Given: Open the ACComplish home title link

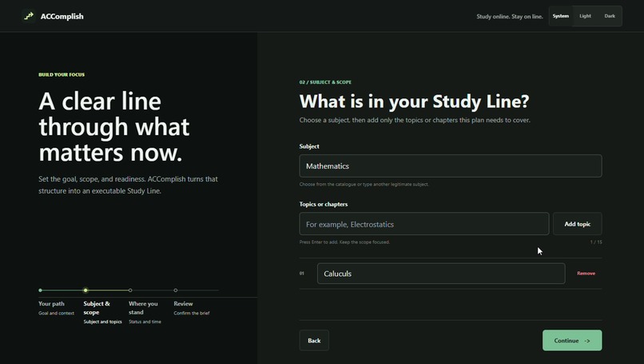Looking at the screenshot, I should [62, 17].
